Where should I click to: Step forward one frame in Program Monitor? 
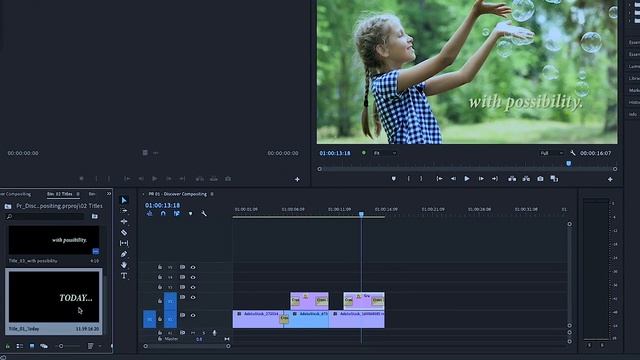pyautogui.click(x=481, y=179)
